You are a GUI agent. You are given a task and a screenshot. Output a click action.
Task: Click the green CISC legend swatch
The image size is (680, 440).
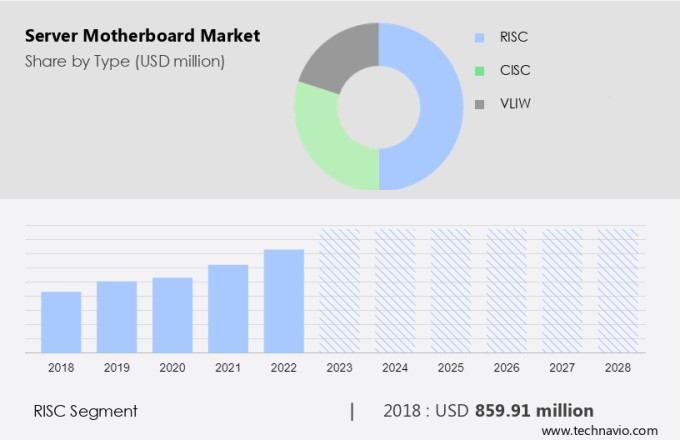(479, 71)
